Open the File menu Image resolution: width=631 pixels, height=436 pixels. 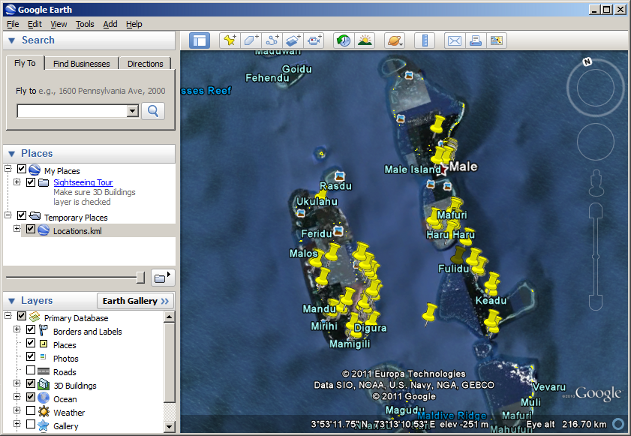[12, 24]
